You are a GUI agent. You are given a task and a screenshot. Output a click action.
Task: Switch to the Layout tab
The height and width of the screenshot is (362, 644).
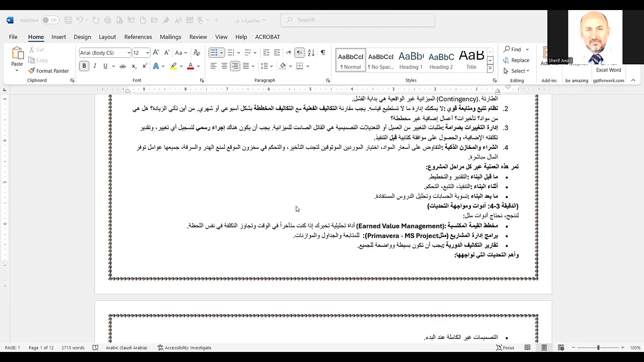pyautogui.click(x=107, y=37)
